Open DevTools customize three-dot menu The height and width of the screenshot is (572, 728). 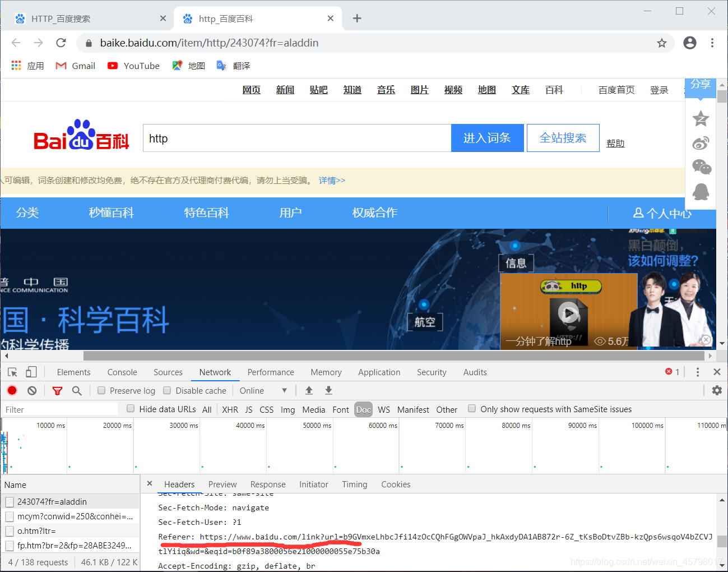coord(697,372)
